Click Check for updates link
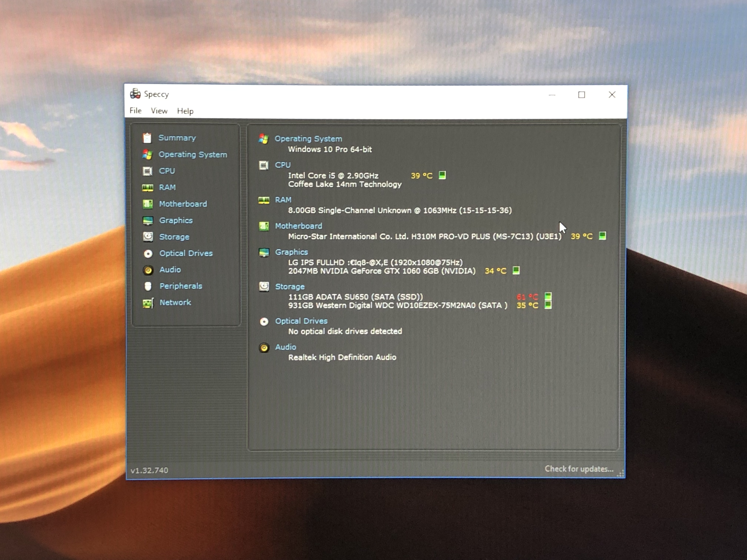This screenshot has width=747, height=560. 579,469
